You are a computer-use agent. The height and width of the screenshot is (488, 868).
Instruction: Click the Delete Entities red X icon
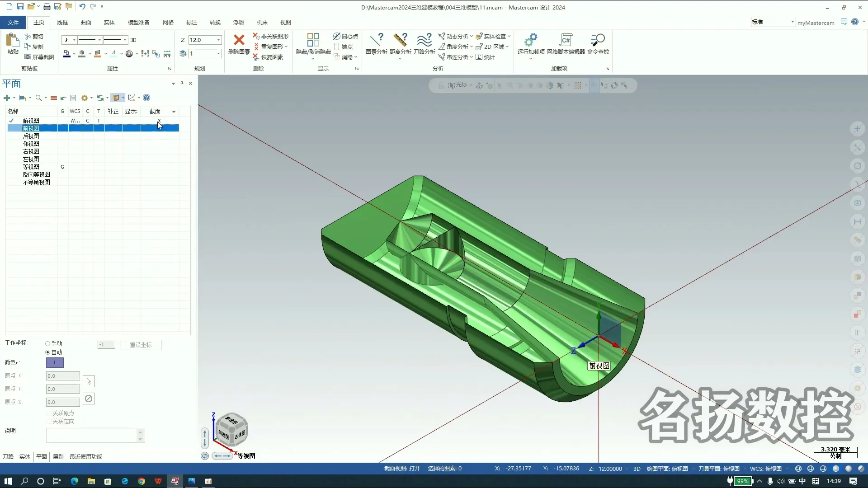(x=239, y=40)
